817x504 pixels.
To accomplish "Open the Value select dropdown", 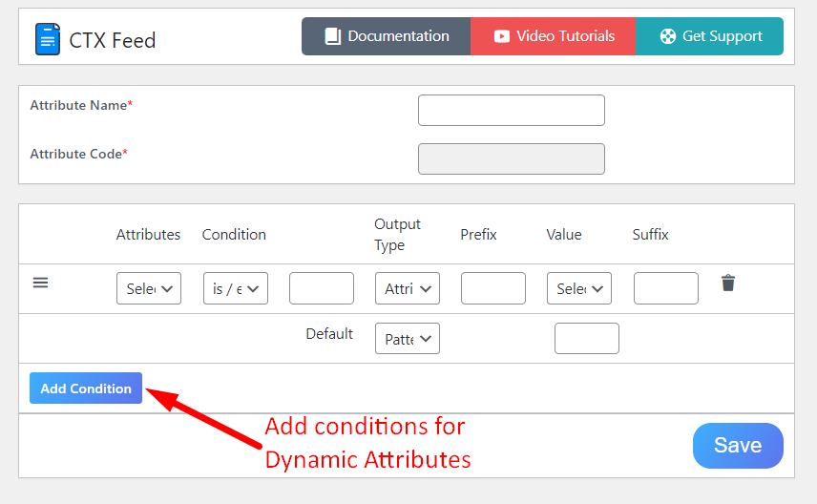I will tap(578, 288).
